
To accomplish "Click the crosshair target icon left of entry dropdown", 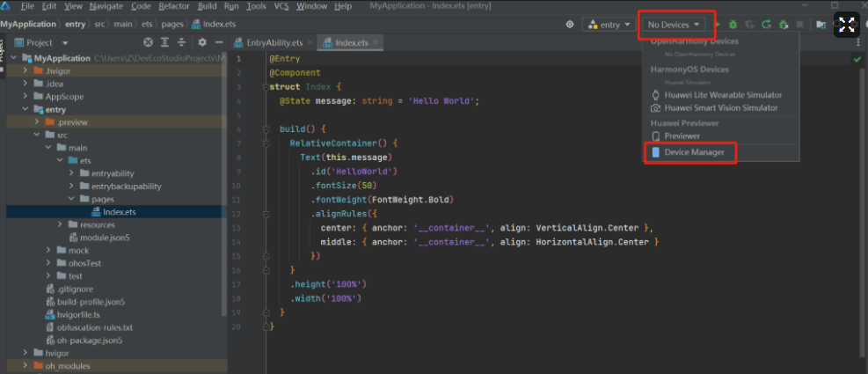I will pyautogui.click(x=570, y=25).
